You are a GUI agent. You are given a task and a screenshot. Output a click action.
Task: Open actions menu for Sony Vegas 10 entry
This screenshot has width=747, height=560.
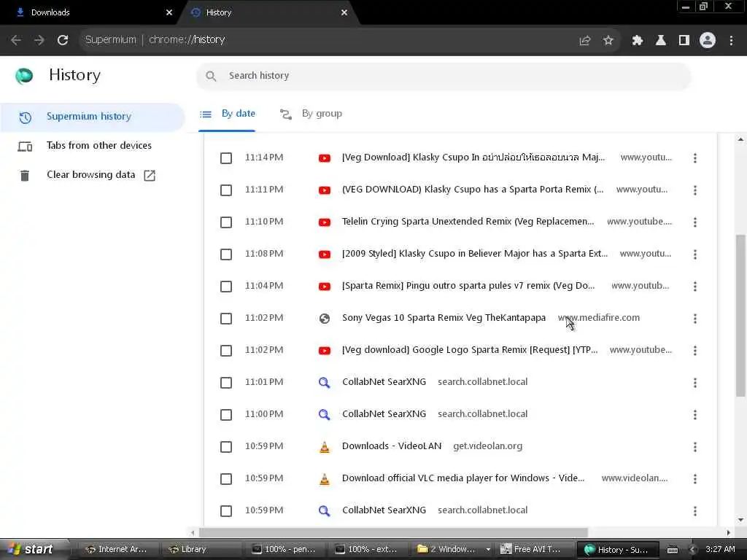click(x=695, y=319)
